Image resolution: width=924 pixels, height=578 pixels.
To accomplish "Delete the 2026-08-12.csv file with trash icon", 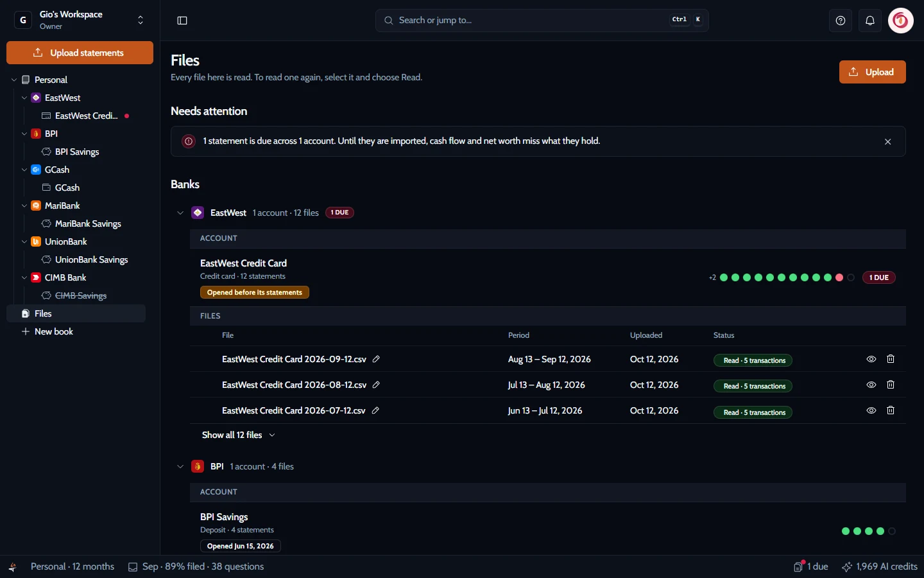I will click(x=891, y=385).
